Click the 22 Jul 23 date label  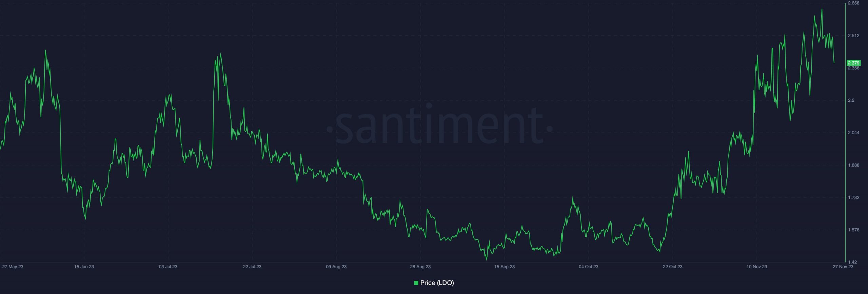tap(252, 267)
